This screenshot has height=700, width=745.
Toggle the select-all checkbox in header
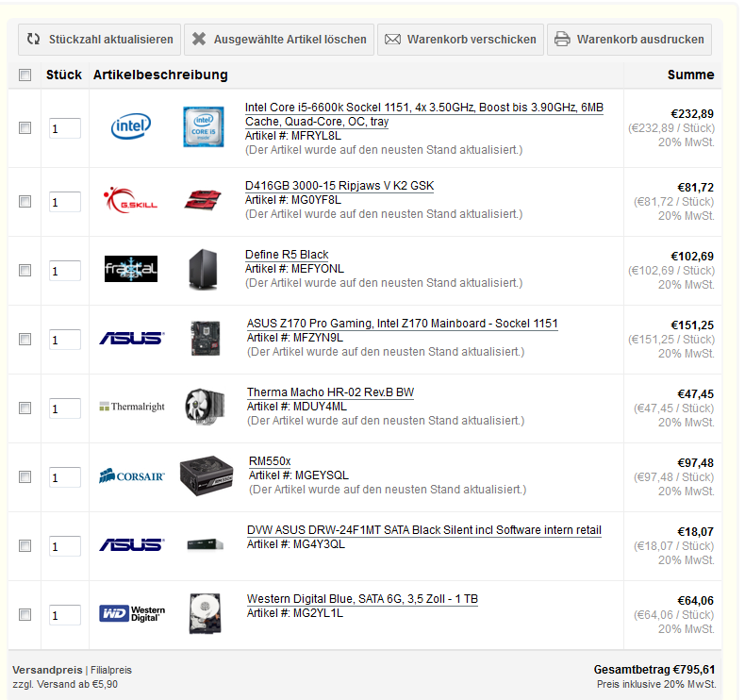(x=25, y=75)
